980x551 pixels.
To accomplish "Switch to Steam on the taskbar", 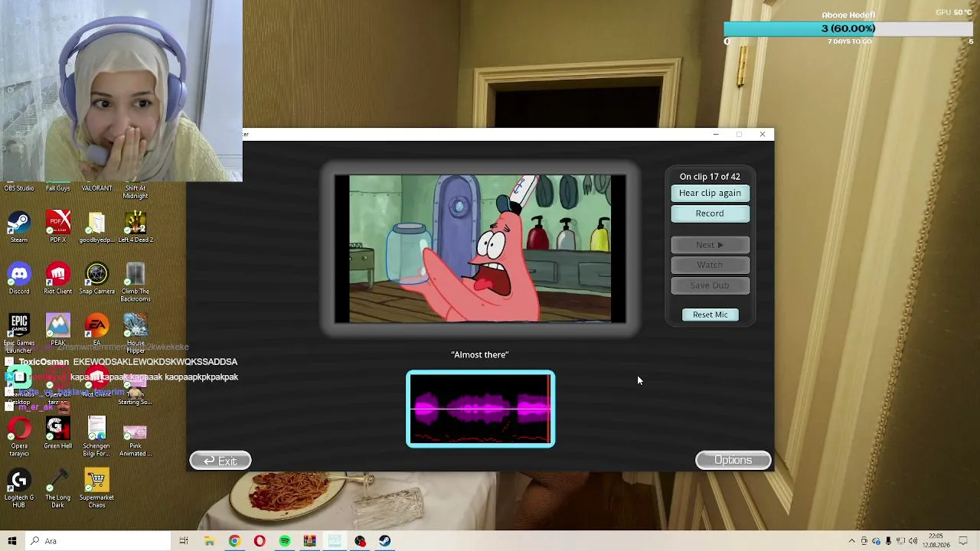I will pos(384,541).
